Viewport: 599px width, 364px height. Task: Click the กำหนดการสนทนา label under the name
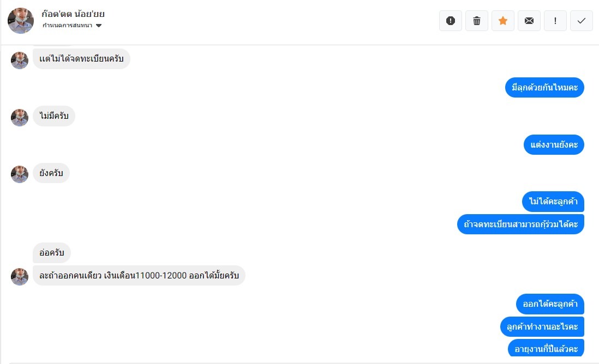tap(67, 26)
